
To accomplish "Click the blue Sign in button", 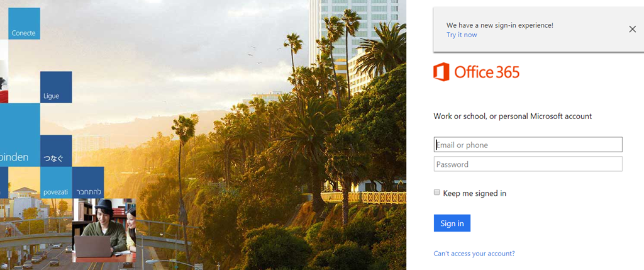I will (452, 223).
